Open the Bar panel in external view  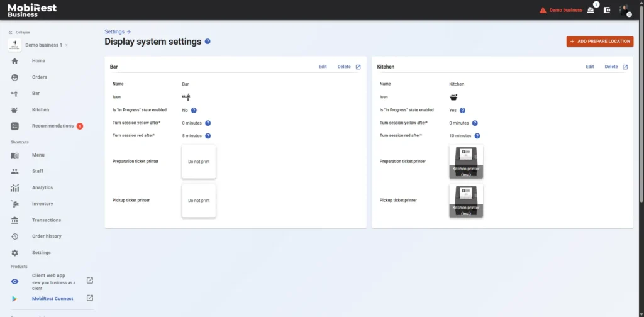[x=358, y=67]
